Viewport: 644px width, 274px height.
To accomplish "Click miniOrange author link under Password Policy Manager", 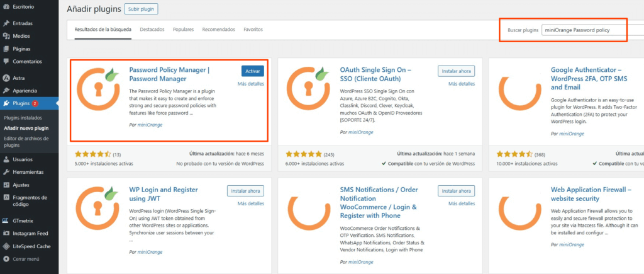I will tap(150, 125).
